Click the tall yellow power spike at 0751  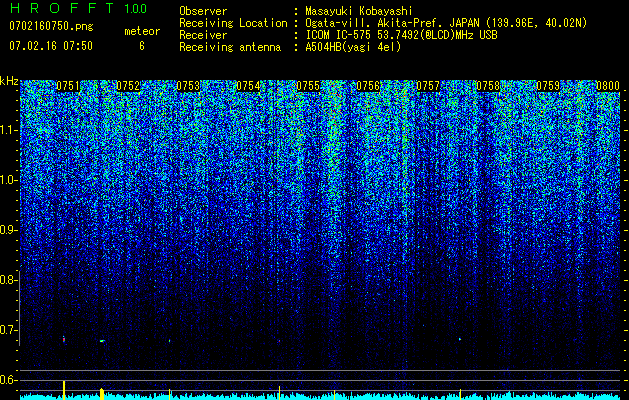tap(64, 390)
